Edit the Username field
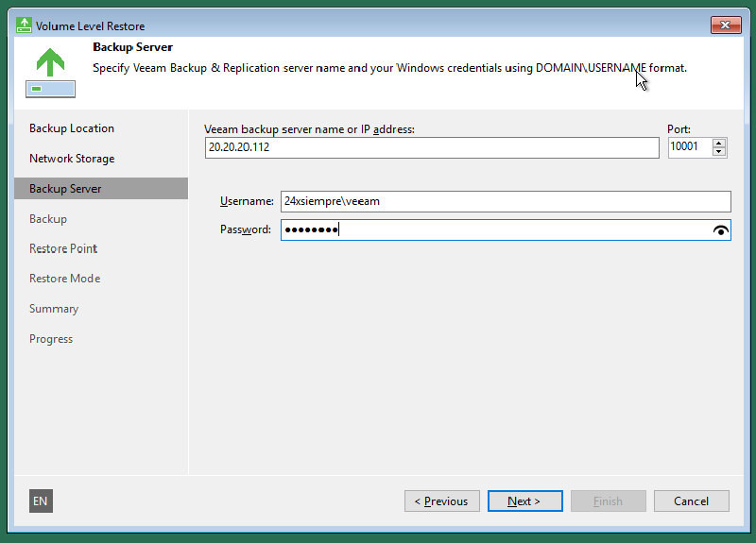 coord(506,201)
